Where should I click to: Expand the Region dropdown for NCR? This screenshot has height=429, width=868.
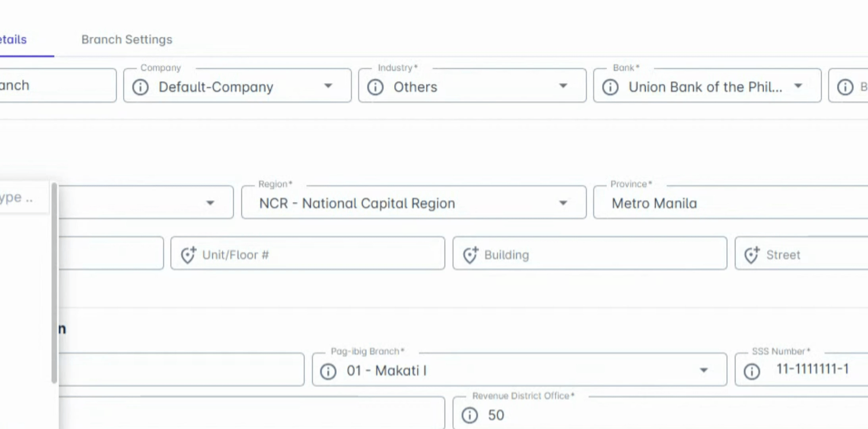pos(563,203)
